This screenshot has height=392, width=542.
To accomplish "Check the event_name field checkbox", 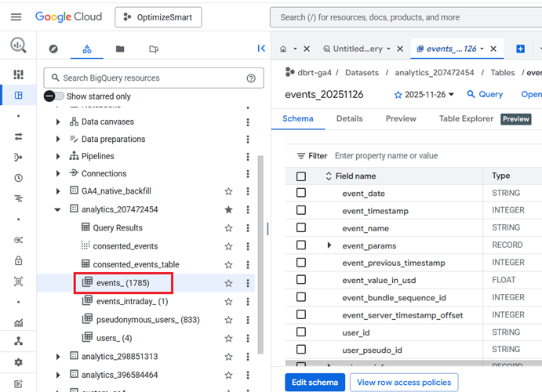I will coord(301,227).
